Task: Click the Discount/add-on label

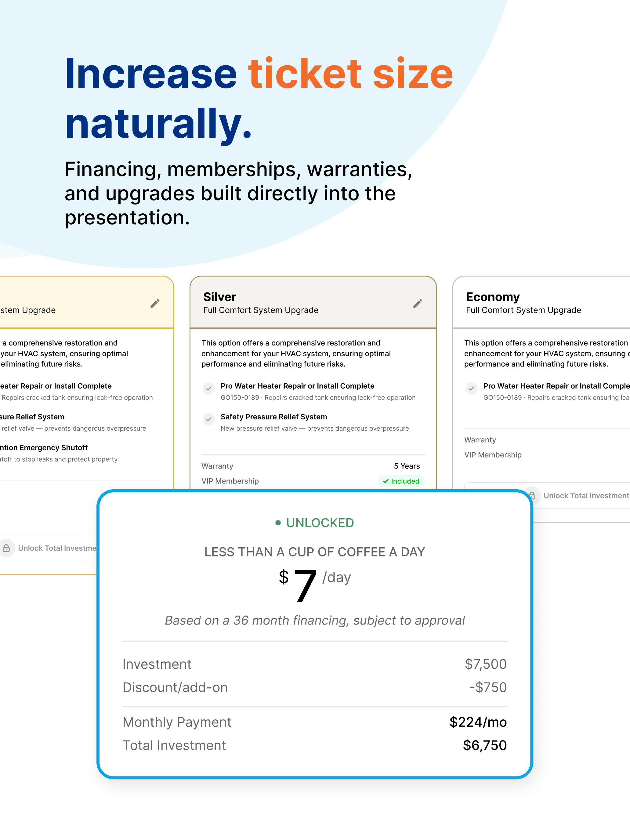Action: click(175, 687)
